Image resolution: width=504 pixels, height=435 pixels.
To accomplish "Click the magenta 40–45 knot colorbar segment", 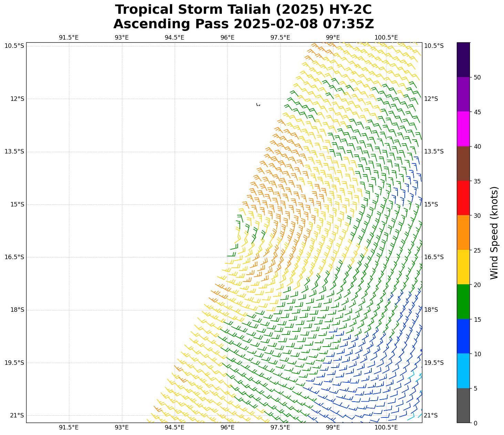I will click(x=463, y=129).
